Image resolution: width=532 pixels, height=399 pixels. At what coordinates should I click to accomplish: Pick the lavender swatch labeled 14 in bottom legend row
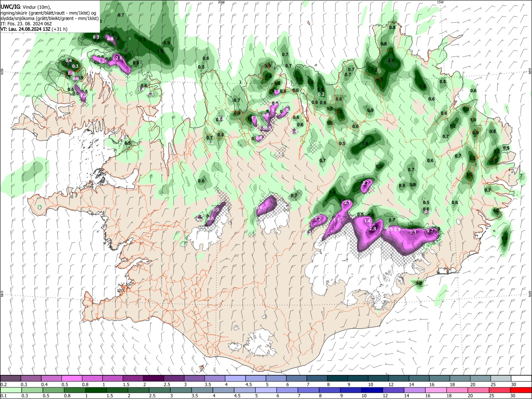[x=415, y=390]
